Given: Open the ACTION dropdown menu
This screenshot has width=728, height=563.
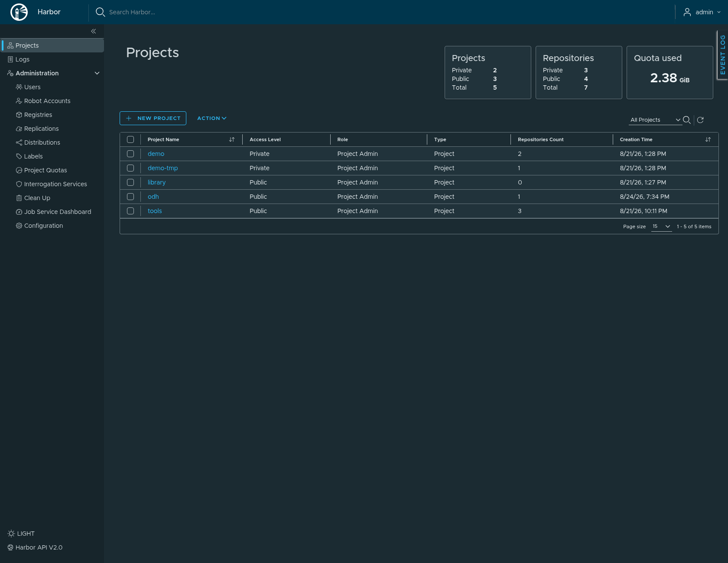Looking at the screenshot, I should [212, 118].
